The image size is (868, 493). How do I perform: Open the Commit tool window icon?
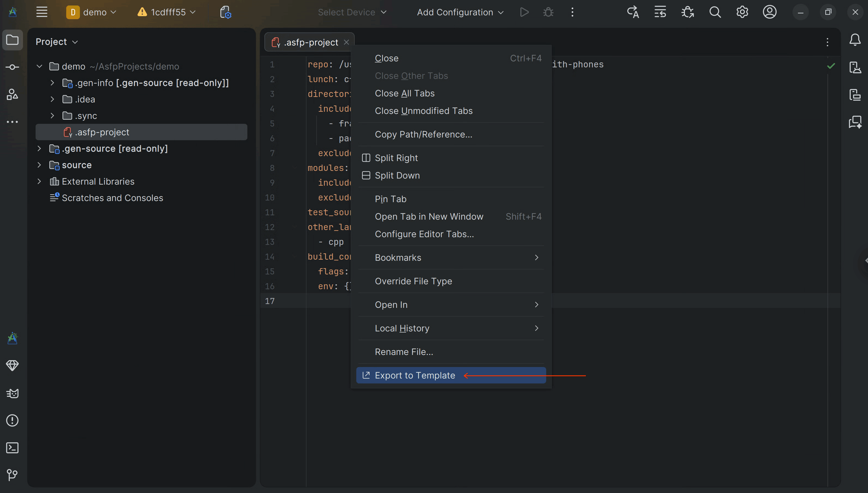(x=13, y=67)
